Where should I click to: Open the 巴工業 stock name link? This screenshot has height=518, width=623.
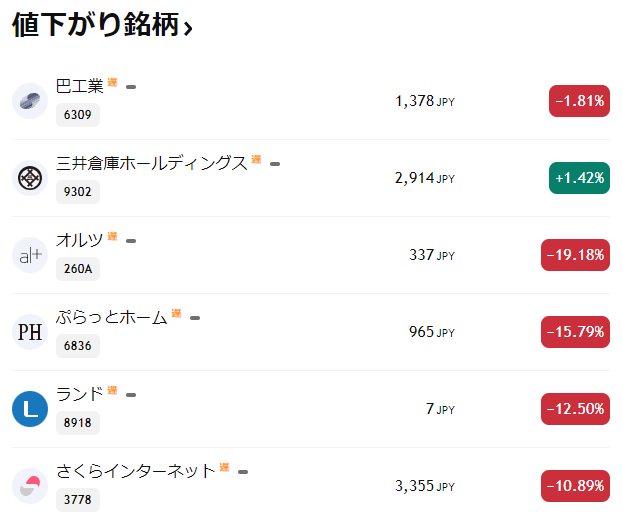[80, 87]
